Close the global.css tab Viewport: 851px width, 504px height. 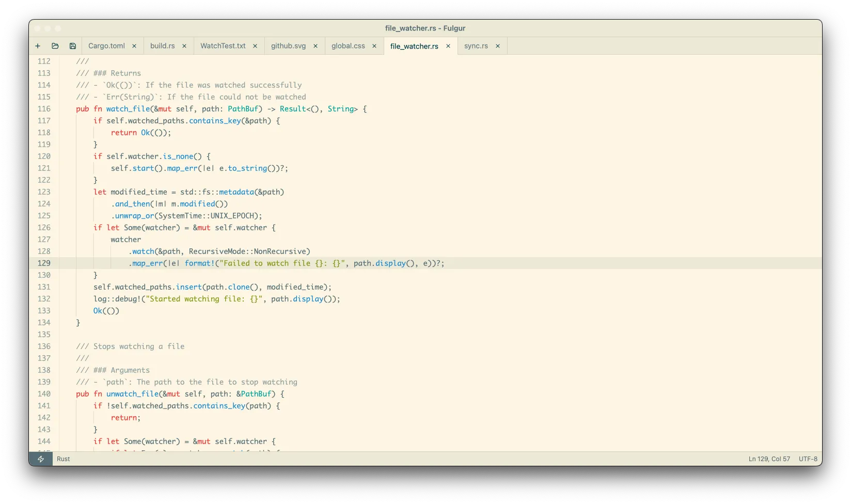pyautogui.click(x=374, y=46)
